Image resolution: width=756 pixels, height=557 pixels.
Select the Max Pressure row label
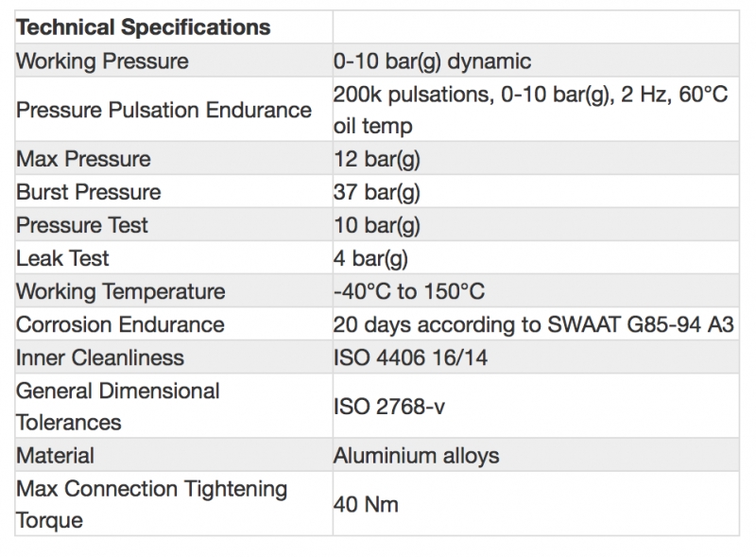click(83, 159)
